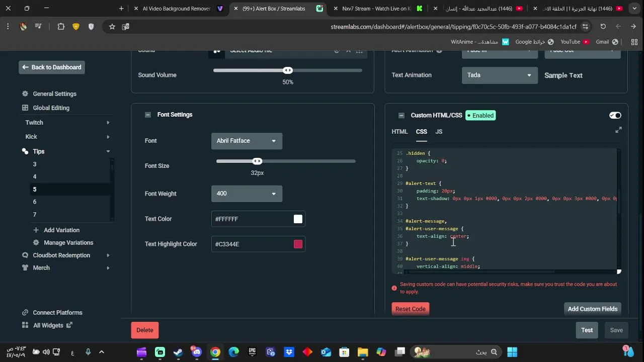Viewport: 644px width, 362px height.
Task: Click the All Widgets external link icon
Action: tap(69, 325)
